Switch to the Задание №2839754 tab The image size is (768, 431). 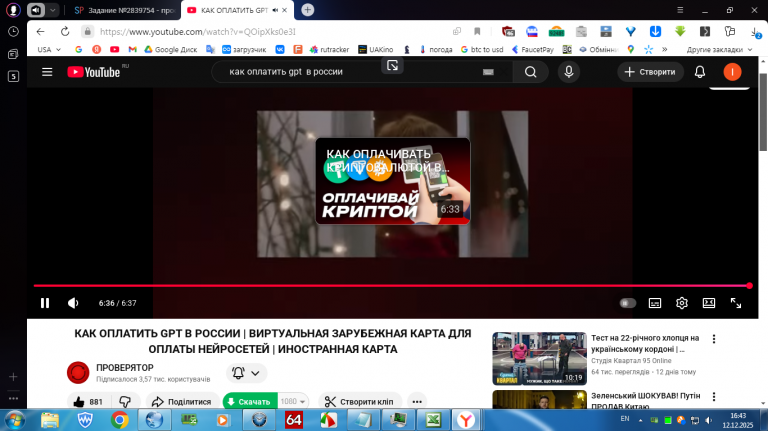(x=125, y=10)
